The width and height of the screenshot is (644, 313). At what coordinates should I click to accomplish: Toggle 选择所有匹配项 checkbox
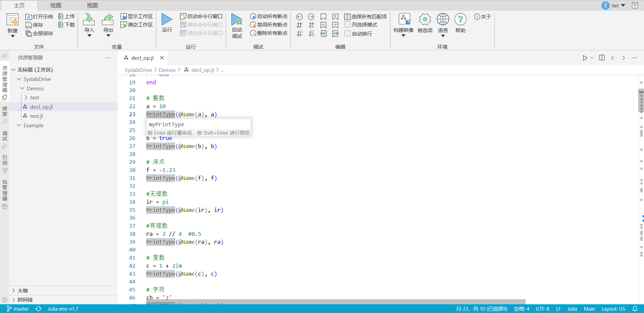[x=347, y=16]
